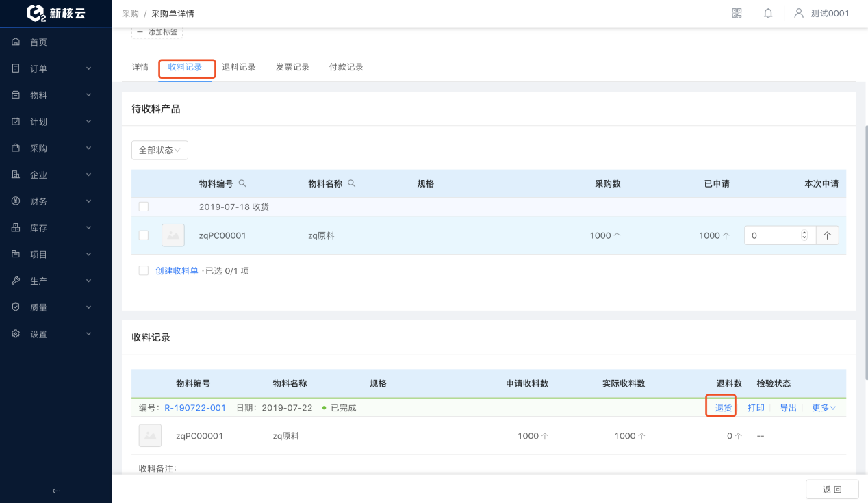Expand the 计划 menu chevron
Viewport: 868px width, 503px height.
pos(89,122)
